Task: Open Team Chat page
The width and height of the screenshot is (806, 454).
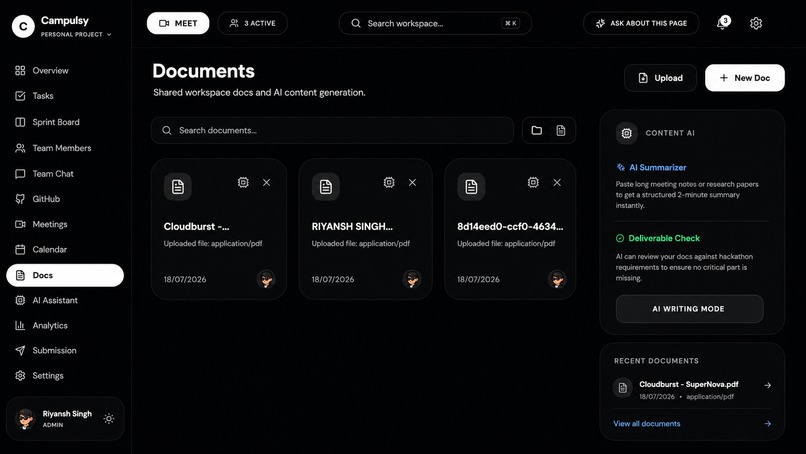Action: click(x=65, y=174)
